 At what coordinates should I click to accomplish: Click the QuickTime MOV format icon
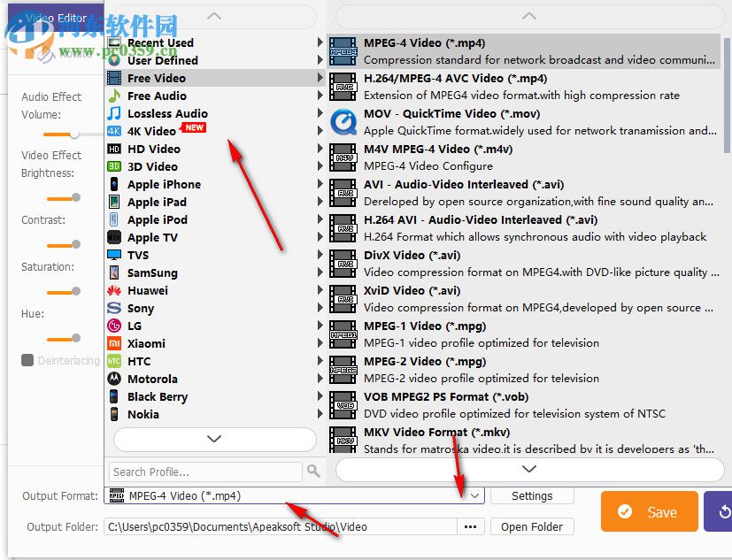[x=343, y=121]
